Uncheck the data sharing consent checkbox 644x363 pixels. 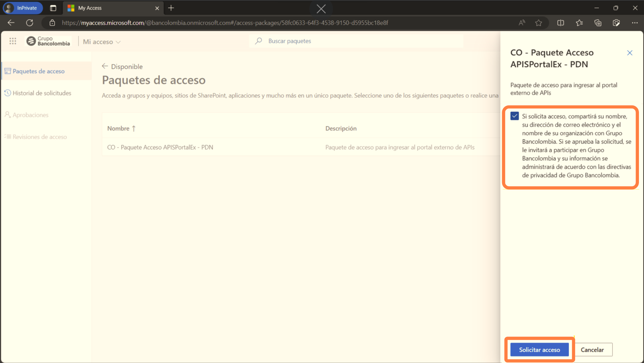pyautogui.click(x=514, y=116)
